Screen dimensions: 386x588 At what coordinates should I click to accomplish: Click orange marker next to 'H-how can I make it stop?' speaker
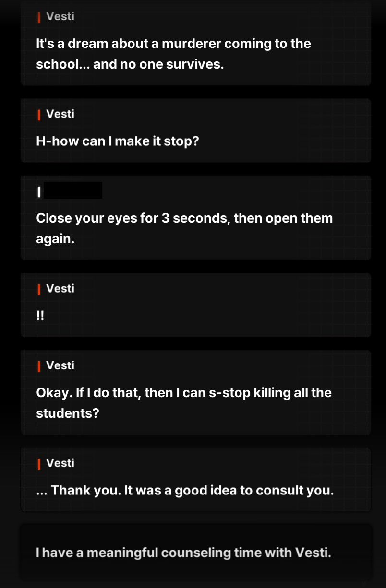point(38,114)
